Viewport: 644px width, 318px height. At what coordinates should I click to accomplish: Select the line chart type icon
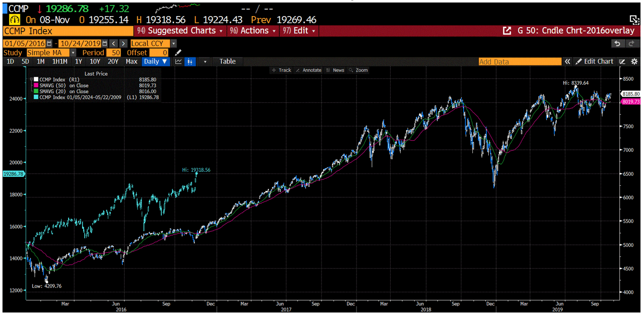pyautogui.click(x=178, y=61)
